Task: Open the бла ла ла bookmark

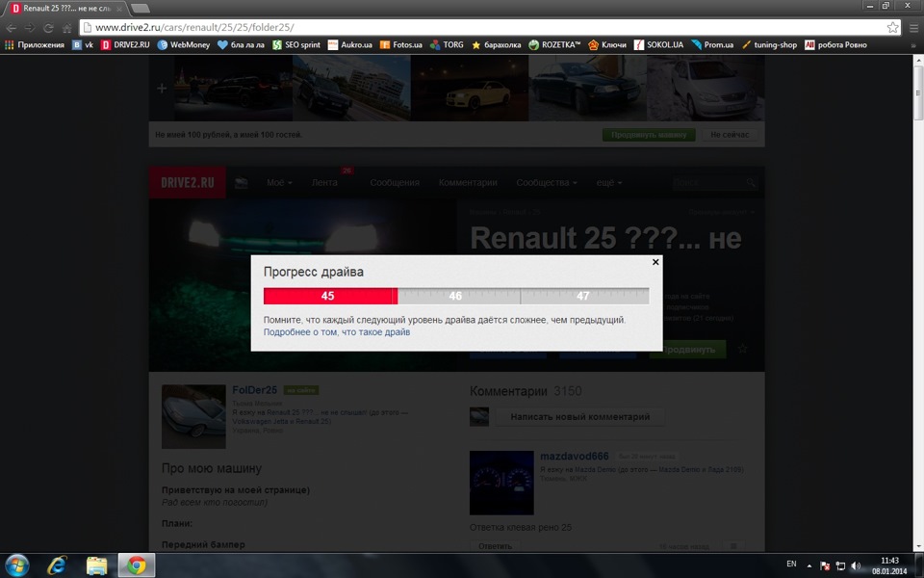Action: point(241,45)
